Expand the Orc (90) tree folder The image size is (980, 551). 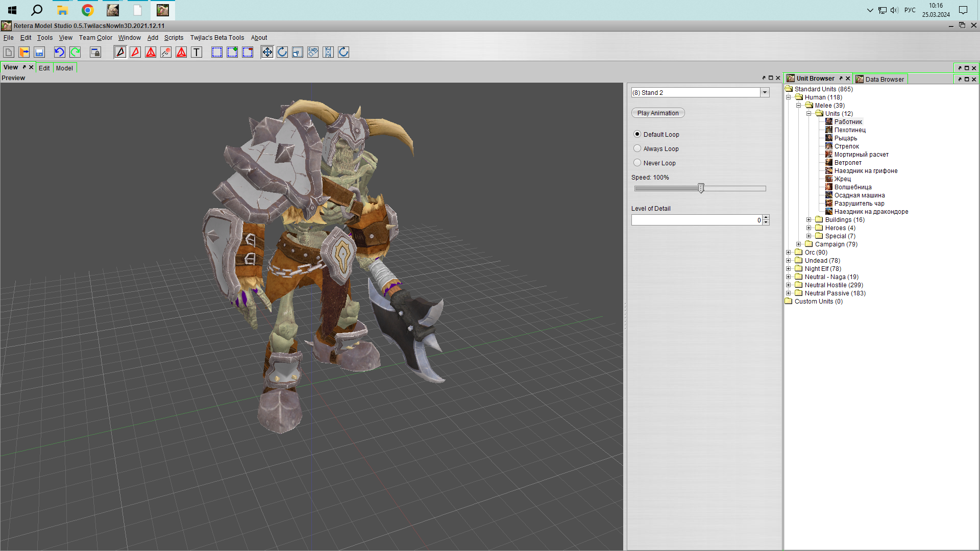pyautogui.click(x=789, y=253)
